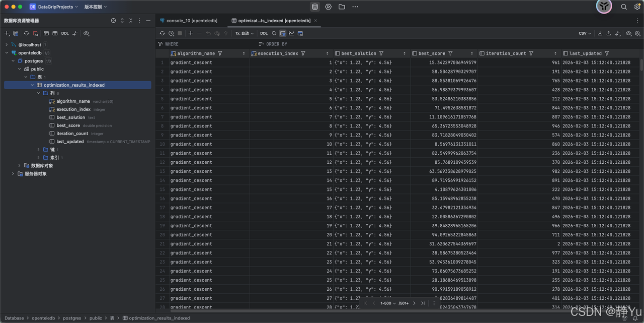644x323 pixels.
Task: Toggle the filter on best_score column
Action: (450, 53)
